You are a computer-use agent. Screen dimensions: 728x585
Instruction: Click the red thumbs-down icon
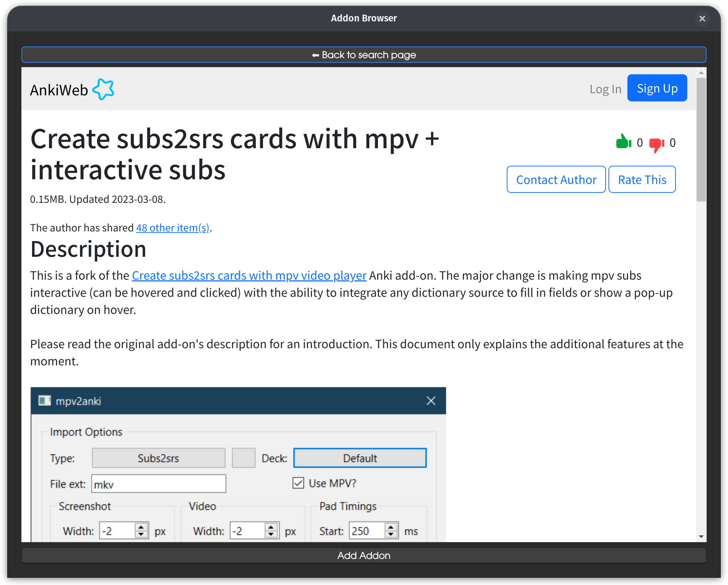[x=656, y=144]
